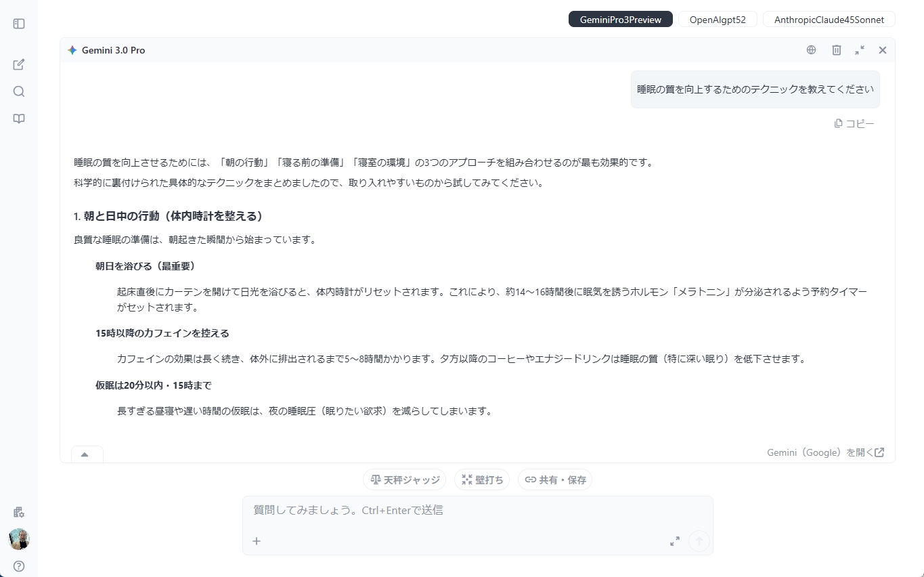This screenshot has height=577, width=924.
Task: Open the help question-mark icon at bottom left
Action: point(18,566)
